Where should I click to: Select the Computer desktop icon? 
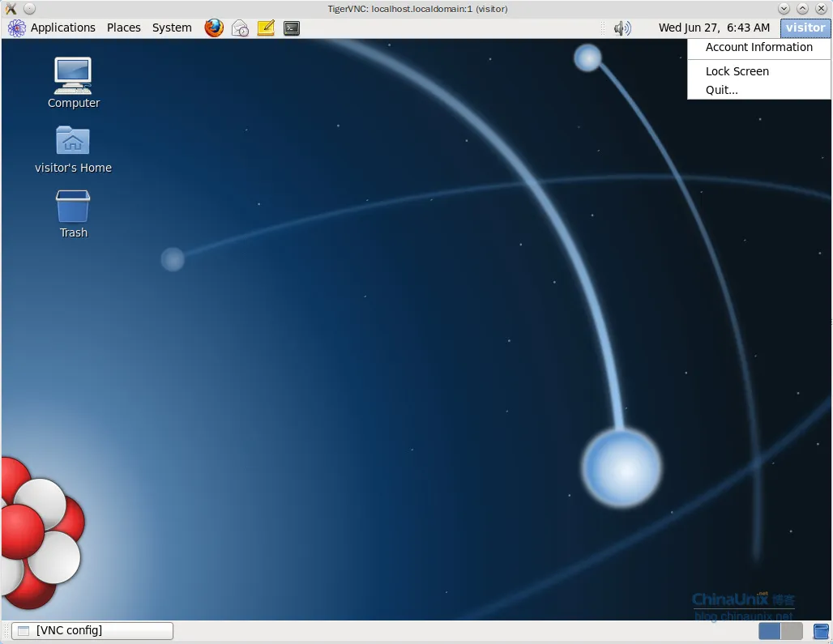73,75
